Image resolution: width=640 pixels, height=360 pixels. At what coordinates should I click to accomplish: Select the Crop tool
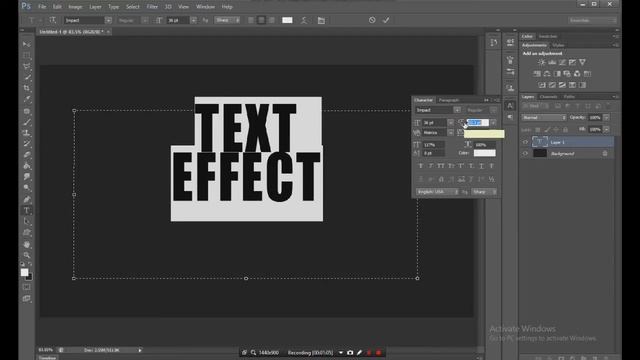click(x=27, y=88)
